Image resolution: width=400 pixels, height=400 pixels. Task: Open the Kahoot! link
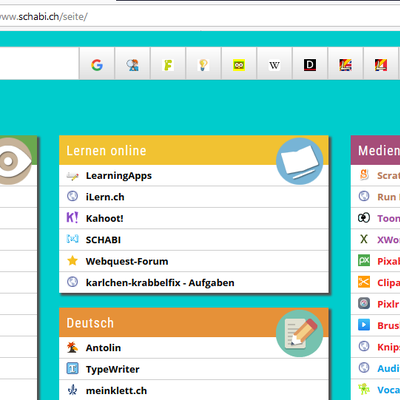click(x=105, y=218)
